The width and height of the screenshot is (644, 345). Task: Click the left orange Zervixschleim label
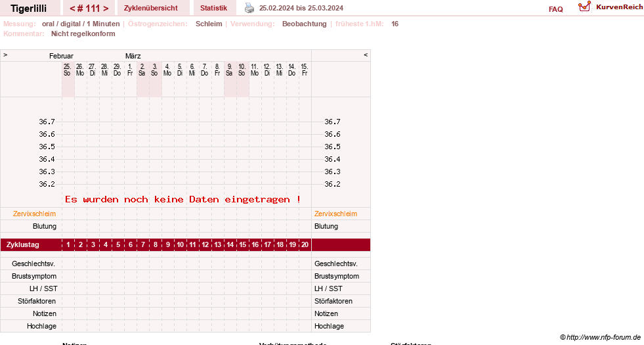pyautogui.click(x=35, y=214)
